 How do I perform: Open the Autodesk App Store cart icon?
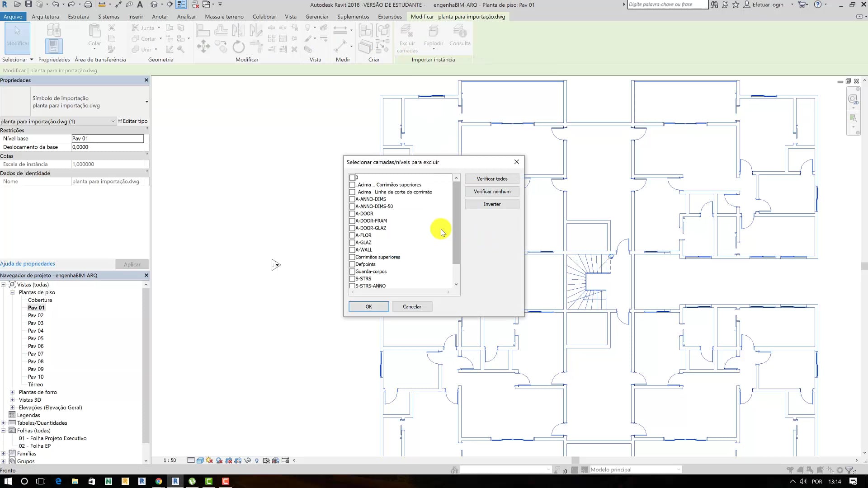point(803,5)
